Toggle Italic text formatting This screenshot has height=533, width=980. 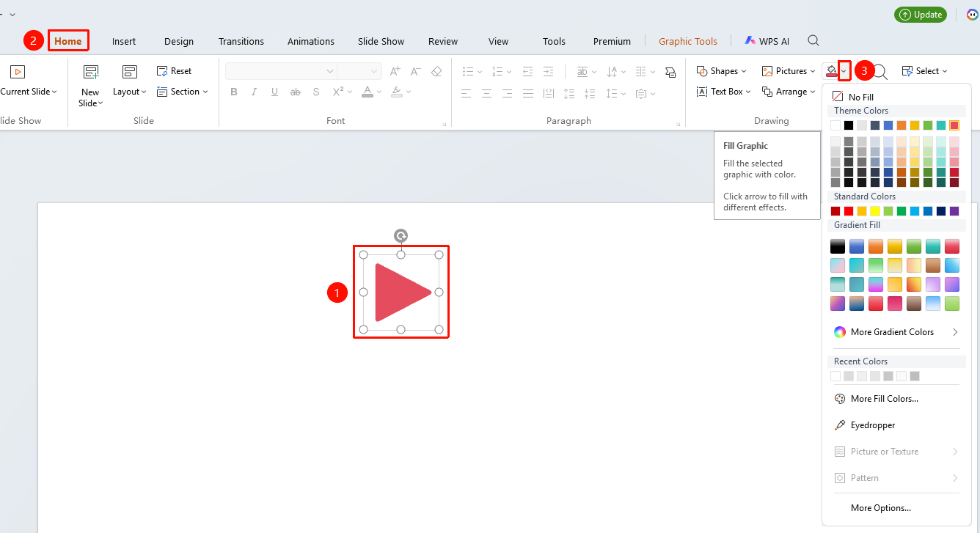[x=254, y=92]
